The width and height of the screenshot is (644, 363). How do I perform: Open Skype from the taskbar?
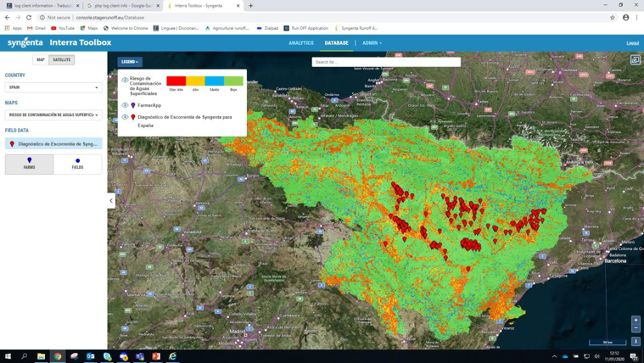pyautogui.click(x=107, y=356)
